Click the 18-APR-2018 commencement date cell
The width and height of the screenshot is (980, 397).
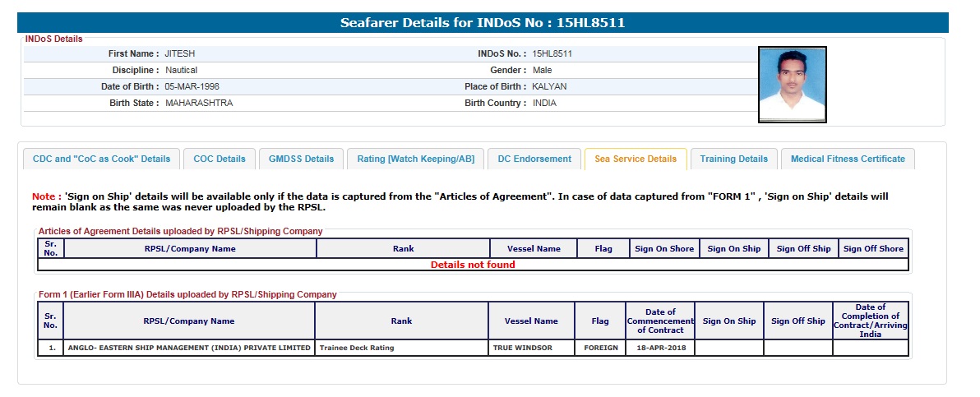coord(659,348)
